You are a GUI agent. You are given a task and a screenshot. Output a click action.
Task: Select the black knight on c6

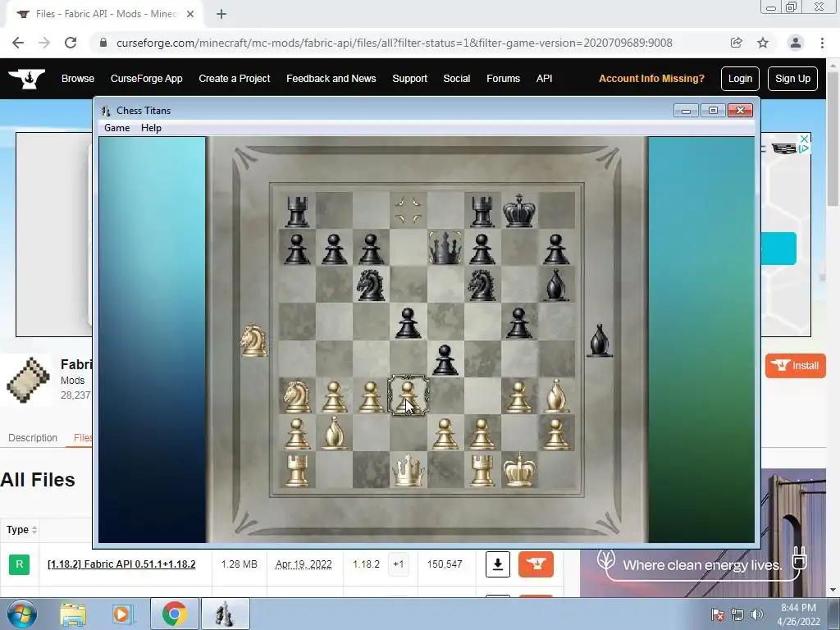click(x=371, y=285)
